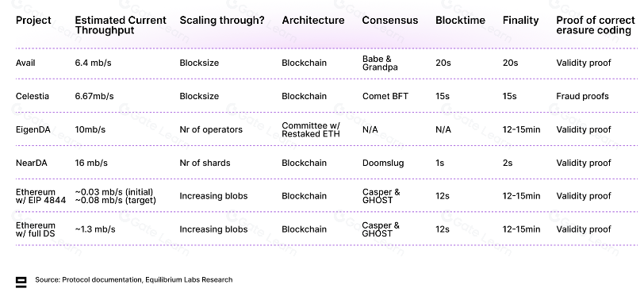Select the Avail project row label
The width and height of the screenshot is (644, 296).
pos(25,63)
